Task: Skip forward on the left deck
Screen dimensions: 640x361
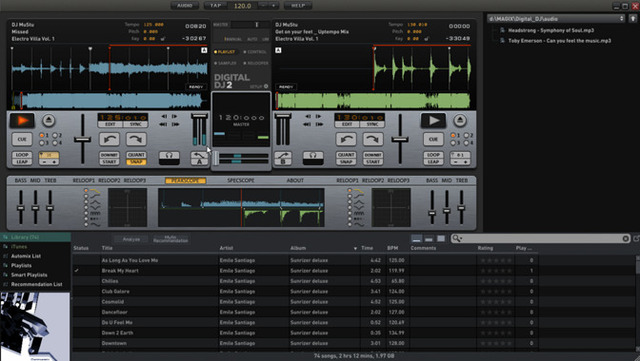Action: click(176, 124)
